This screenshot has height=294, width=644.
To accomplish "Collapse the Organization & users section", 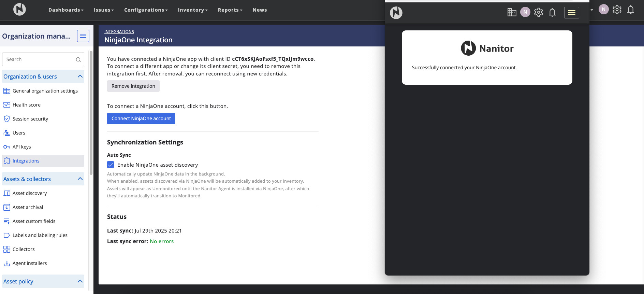I will [80, 76].
